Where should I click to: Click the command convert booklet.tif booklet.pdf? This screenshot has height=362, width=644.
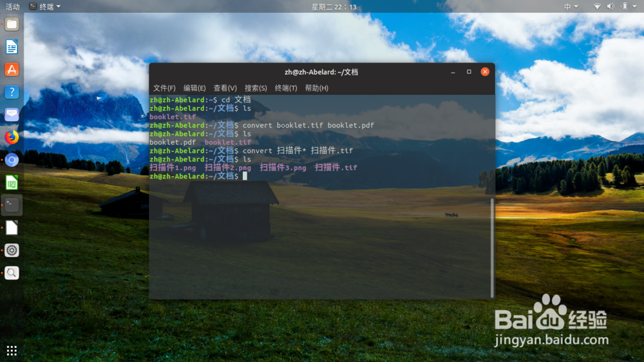[308, 126]
